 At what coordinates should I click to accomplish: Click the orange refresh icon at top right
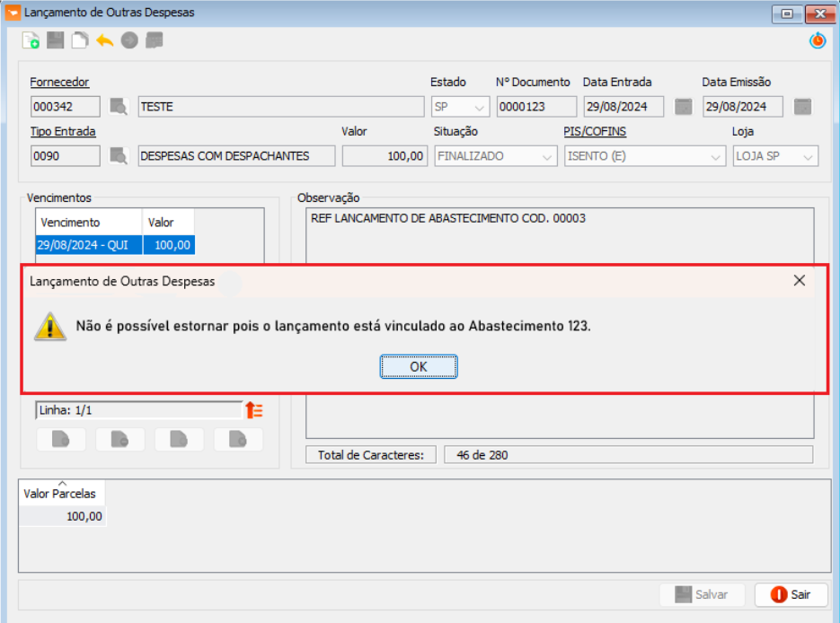coord(817,40)
